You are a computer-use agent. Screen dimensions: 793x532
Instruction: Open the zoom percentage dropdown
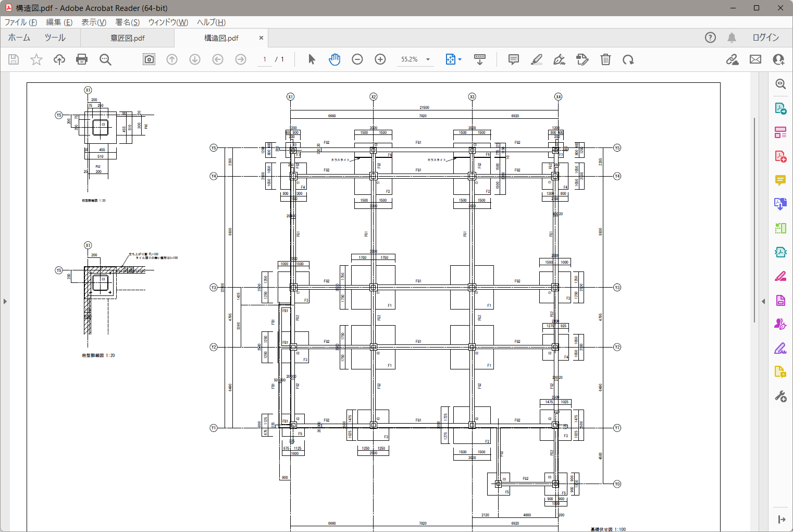click(x=415, y=59)
